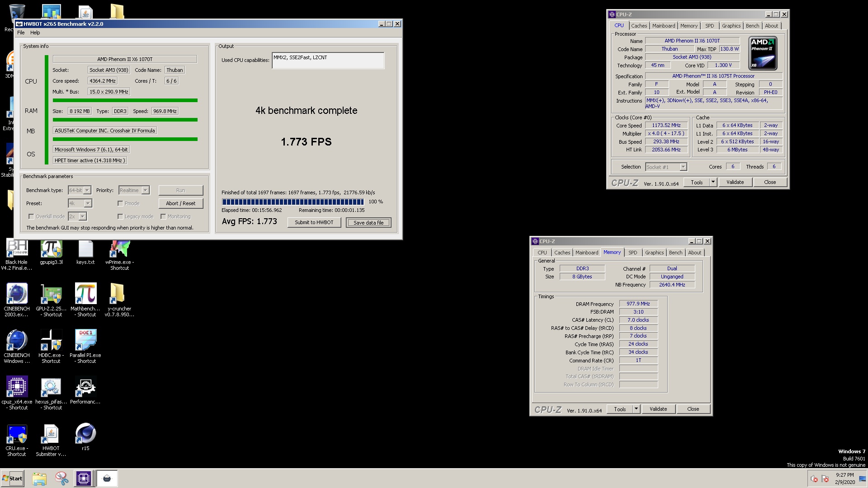
Task: Open Socket #1 selection dropdown in CPU-Z
Action: click(666, 167)
